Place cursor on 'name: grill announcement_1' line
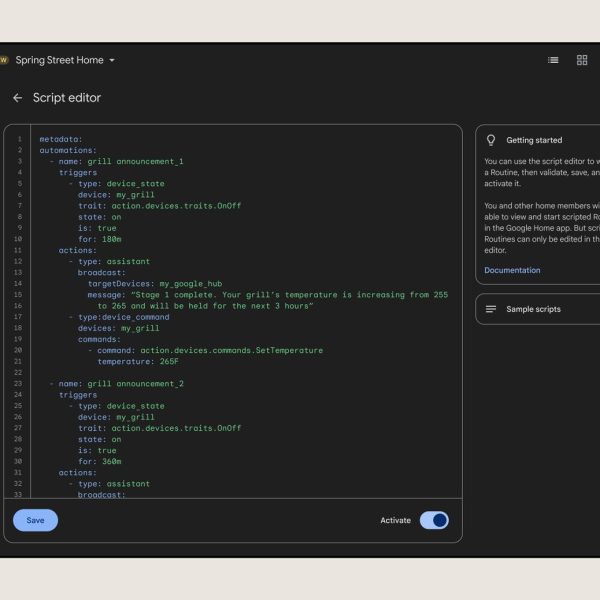 [120, 161]
